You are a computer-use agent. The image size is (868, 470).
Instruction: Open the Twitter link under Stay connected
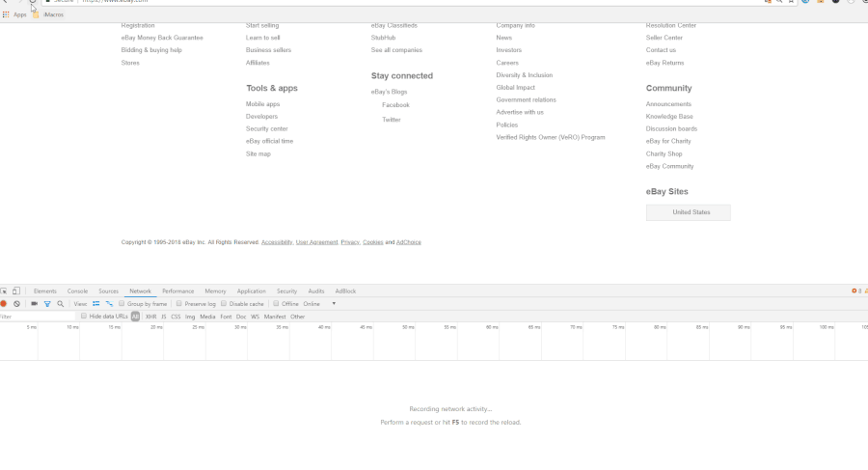(x=392, y=120)
